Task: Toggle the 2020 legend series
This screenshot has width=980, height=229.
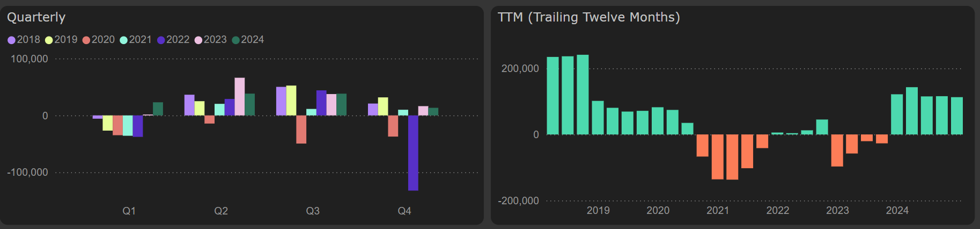Action: click(x=98, y=40)
